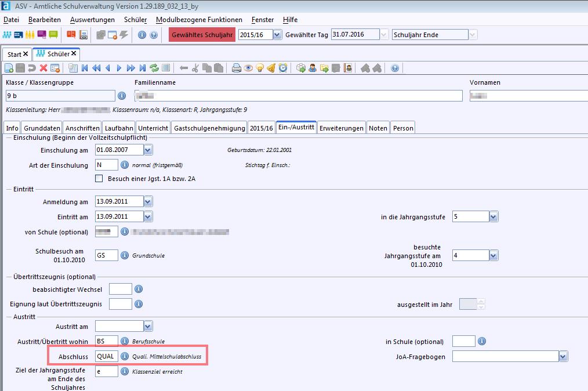The height and width of the screenshot is (391, 588).
Task: Open the Gastschulgenehmigung tab
Action: coord(209,128)
